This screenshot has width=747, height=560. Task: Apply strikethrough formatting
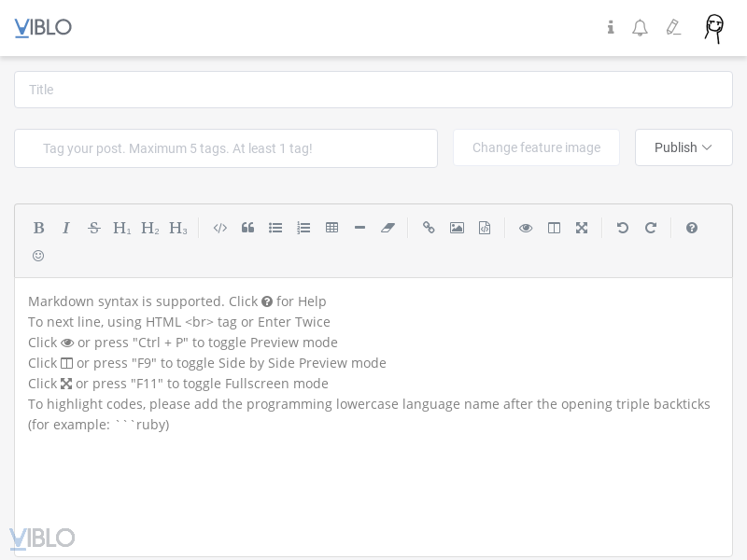pyautogui.click(x=94, y=228)
